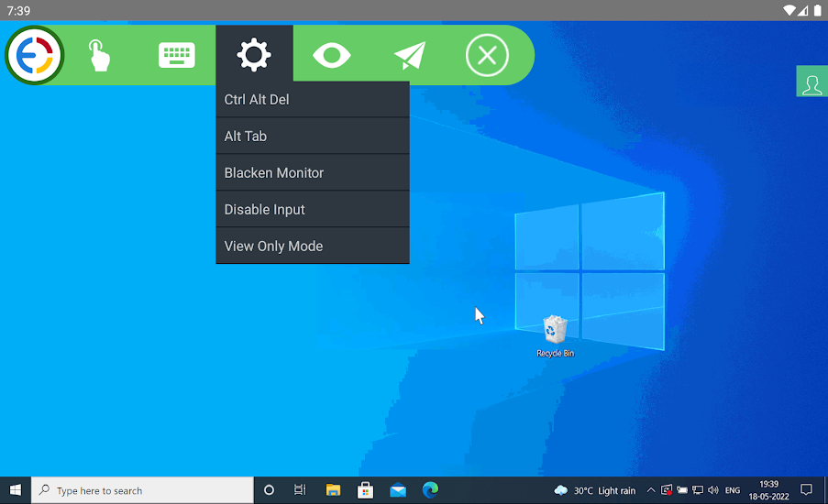Expand hidden system tray icons chevron

click(x=651, y=490)
